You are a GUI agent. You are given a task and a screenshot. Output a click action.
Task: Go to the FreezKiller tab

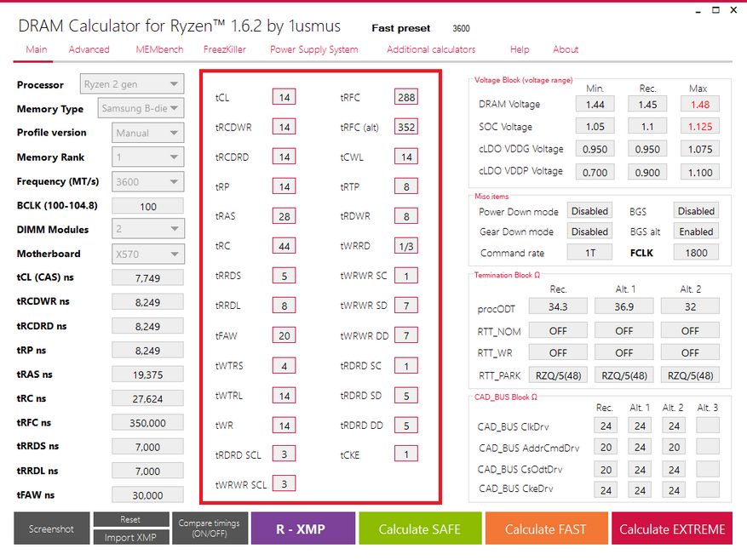pos(224,49)
